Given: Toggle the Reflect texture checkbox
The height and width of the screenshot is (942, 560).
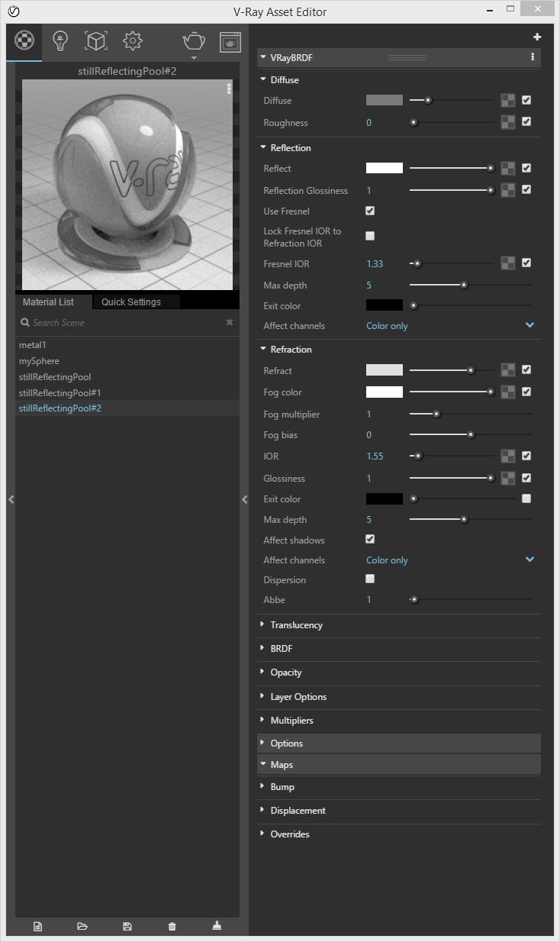Looking at the screenshot, I should [526, 168].
